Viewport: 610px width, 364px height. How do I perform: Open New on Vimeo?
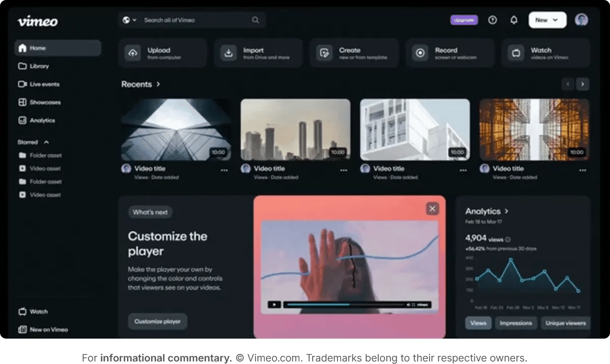(46, 329)
